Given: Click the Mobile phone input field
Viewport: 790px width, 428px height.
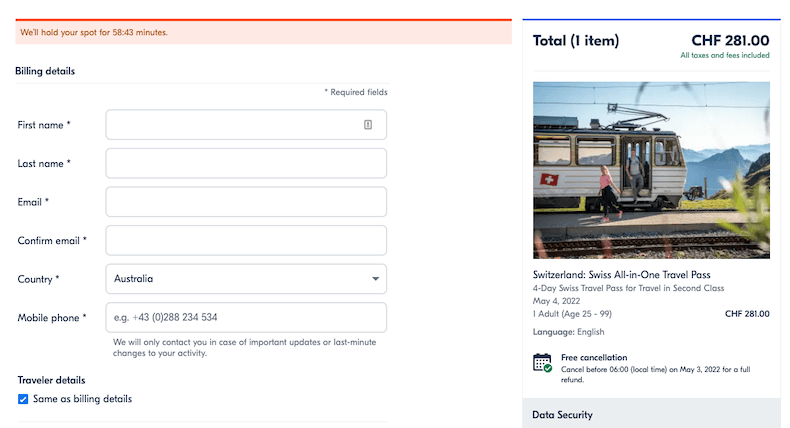Looking at the screenshot, I should [x=246, y=318].
